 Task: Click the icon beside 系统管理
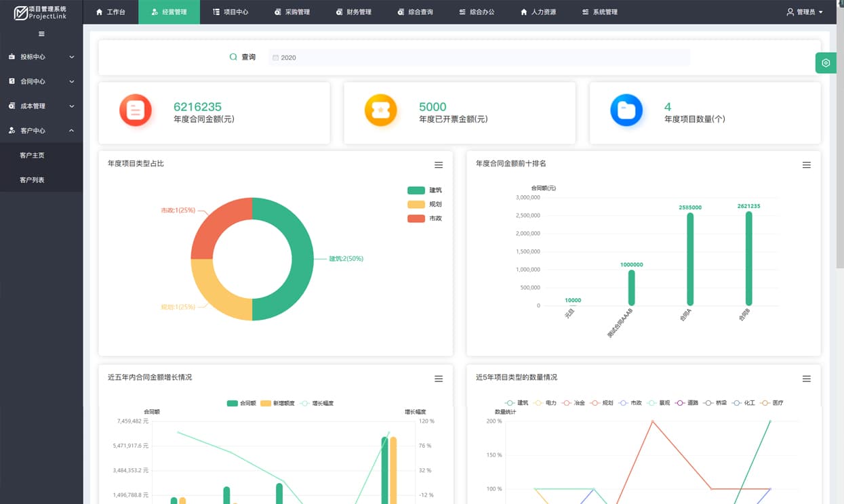pos(585,12)
